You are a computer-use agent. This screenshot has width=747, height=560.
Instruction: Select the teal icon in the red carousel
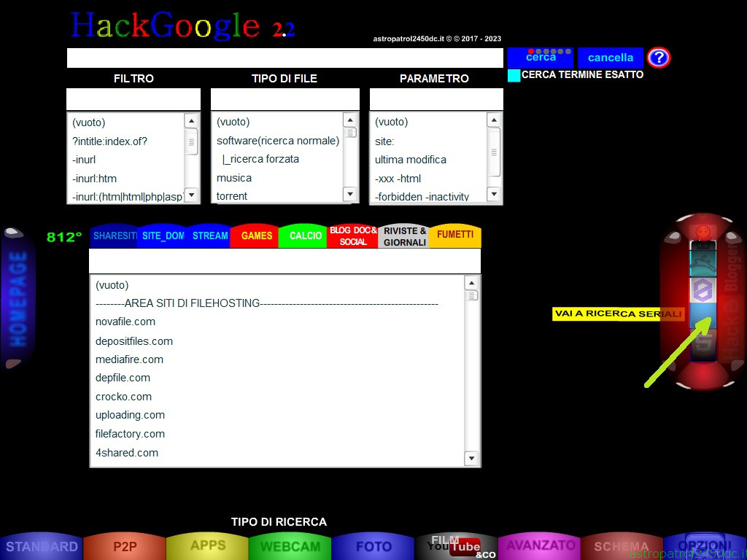pyautogui.click(x=703, y=263)
